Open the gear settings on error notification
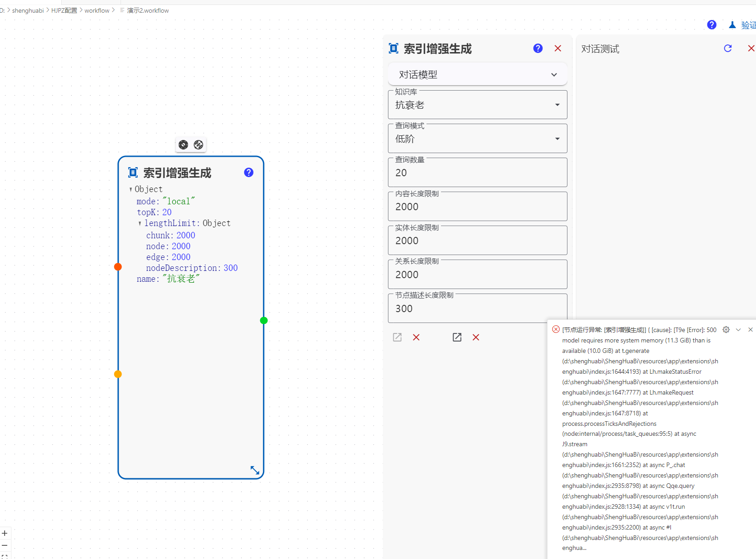The height and width of the screenshot is (559, 756). [726, 330]
